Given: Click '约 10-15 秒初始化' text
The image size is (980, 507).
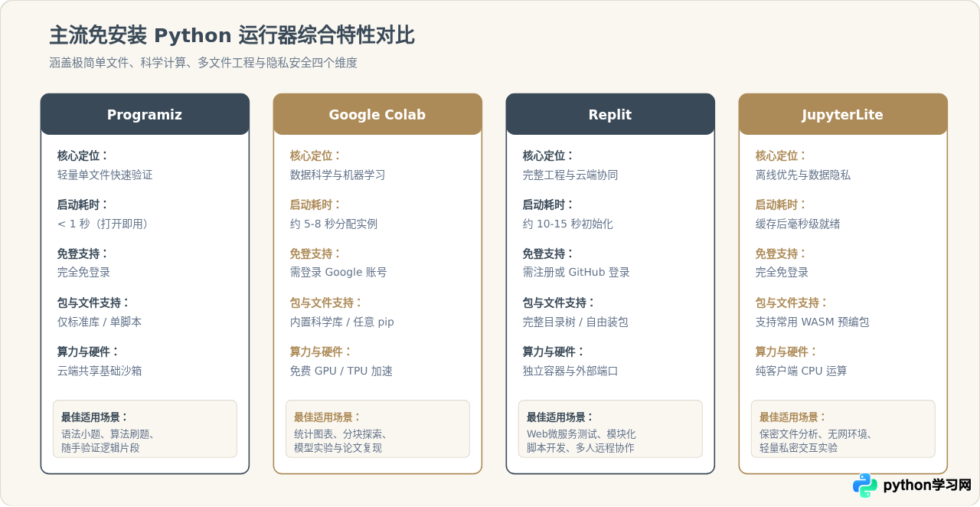Looking at the screenshot, I should click(x=568, y=224).
